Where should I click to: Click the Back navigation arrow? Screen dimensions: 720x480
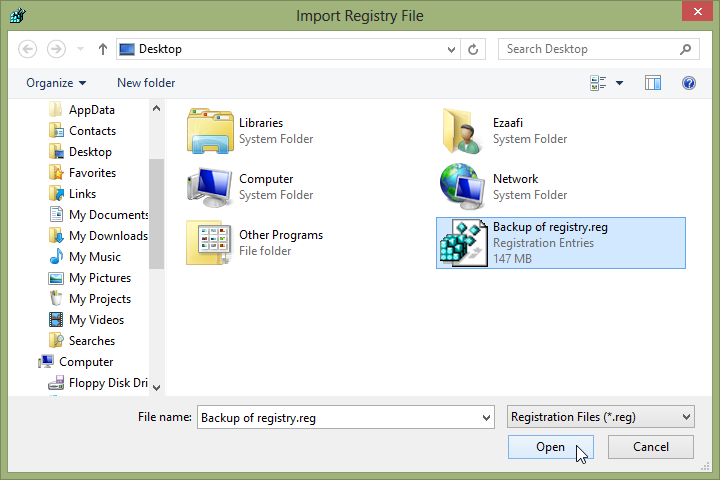[x=28, y=49]
